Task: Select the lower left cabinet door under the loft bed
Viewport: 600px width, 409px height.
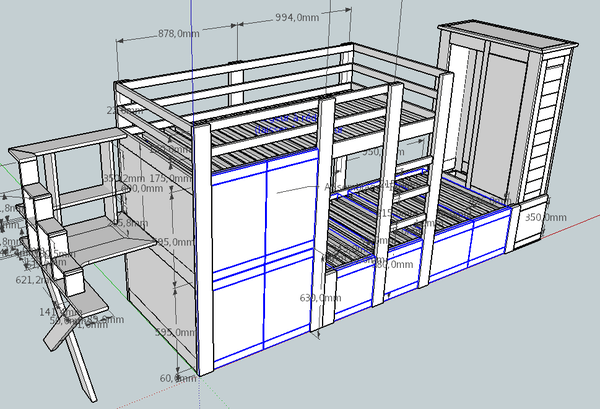Action: (240, 320)
